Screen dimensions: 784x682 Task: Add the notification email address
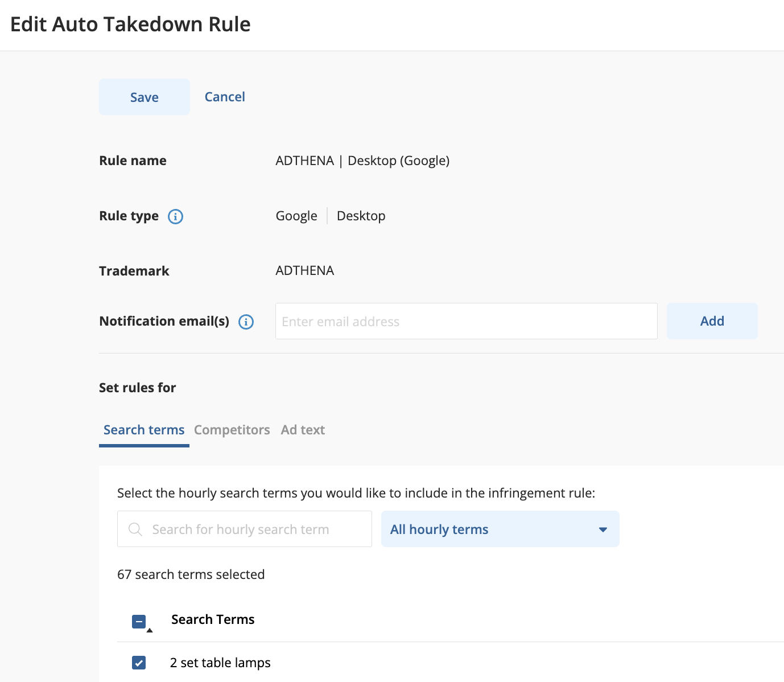point(712,321)
